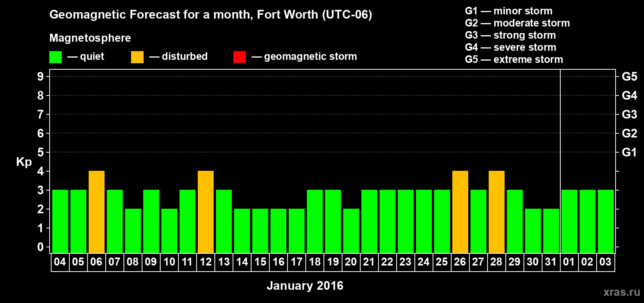Click the 'G3 — strong storm' legend line
The width and height of the screenshot is (644, 303).
click(x=510, y=35)
